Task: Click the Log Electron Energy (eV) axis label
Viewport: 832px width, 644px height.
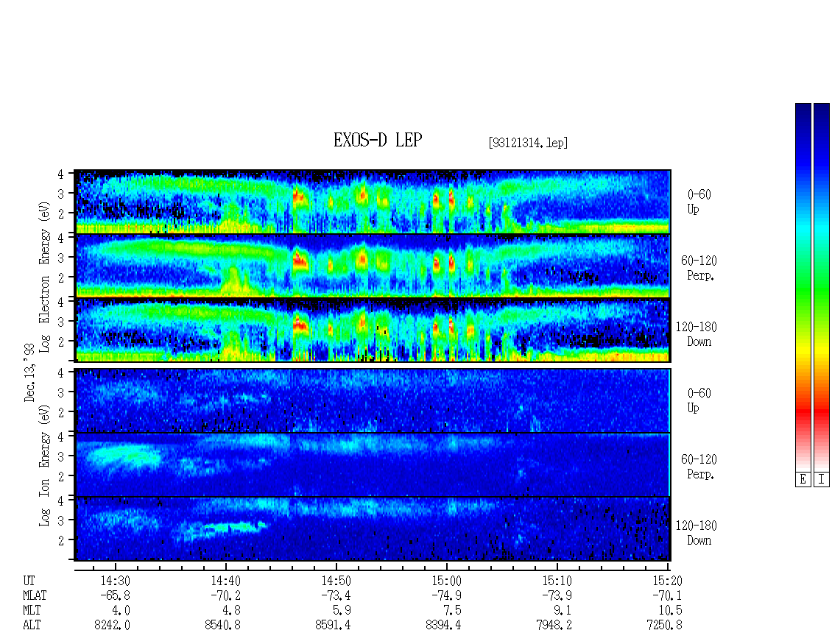Action: 45,277
